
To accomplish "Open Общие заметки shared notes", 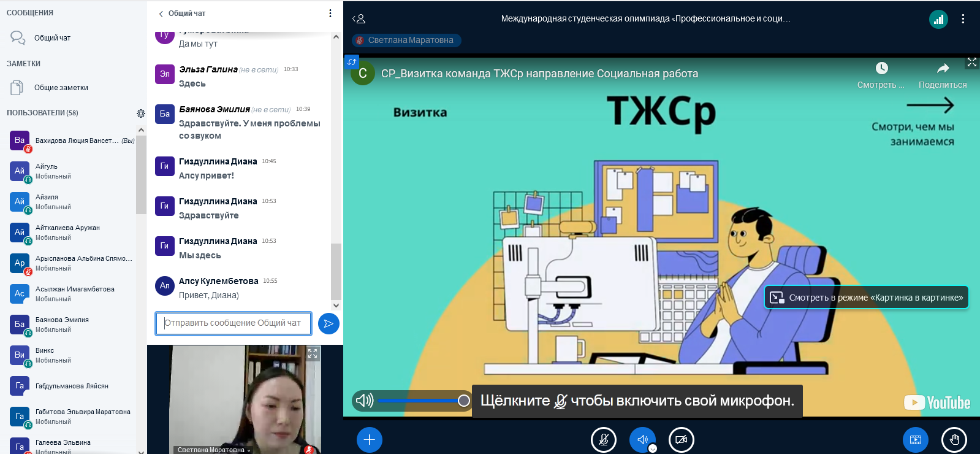I will [x=61, y=88].
